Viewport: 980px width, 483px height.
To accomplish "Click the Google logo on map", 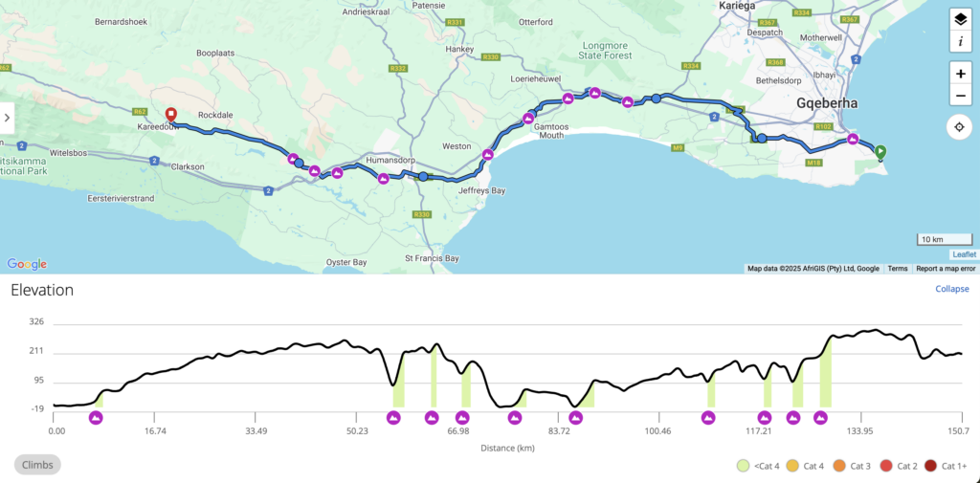I will pos(27,264).
